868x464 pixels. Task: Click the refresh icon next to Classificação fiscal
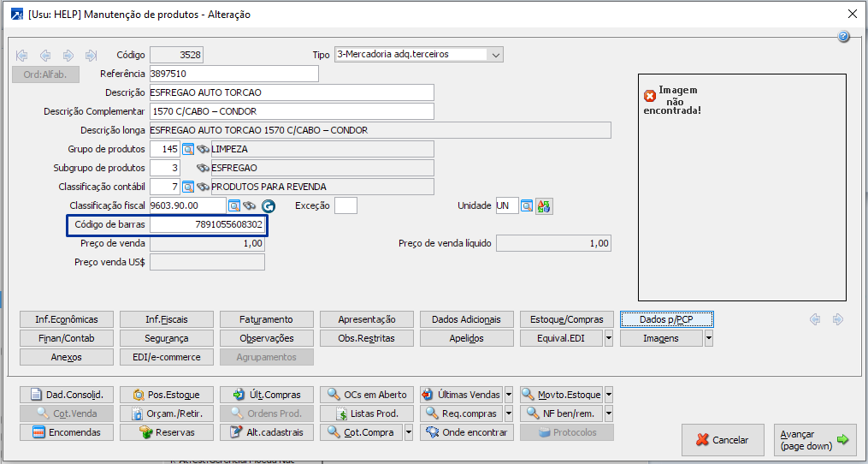pos(269,205)
